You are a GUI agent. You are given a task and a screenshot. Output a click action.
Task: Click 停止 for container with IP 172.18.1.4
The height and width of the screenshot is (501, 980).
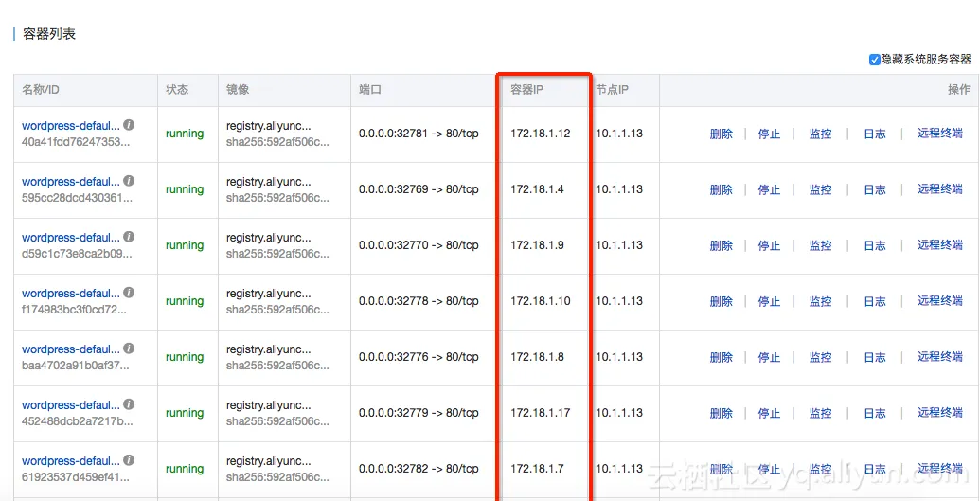tap(769, 189)
